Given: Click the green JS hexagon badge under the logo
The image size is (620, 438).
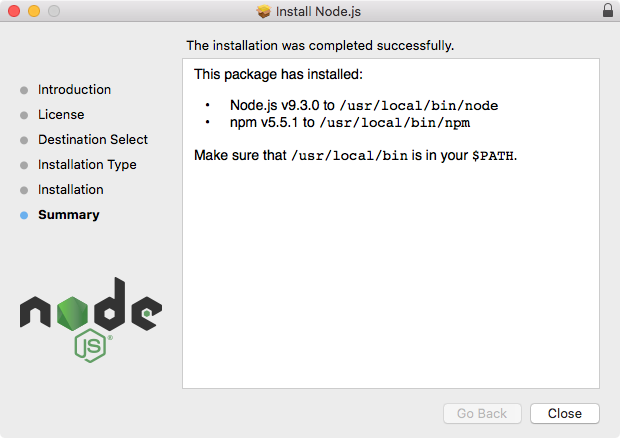Looking at the screenshot, I should 90,345.
